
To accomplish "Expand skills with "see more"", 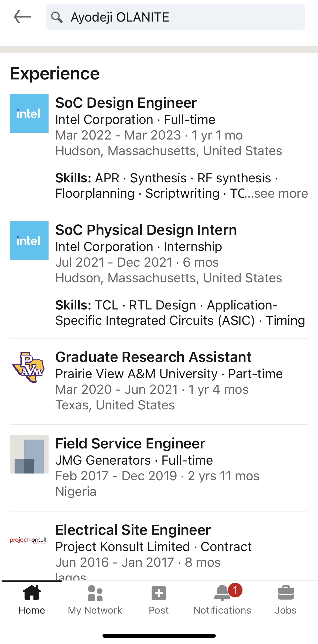I will (281, 193).
